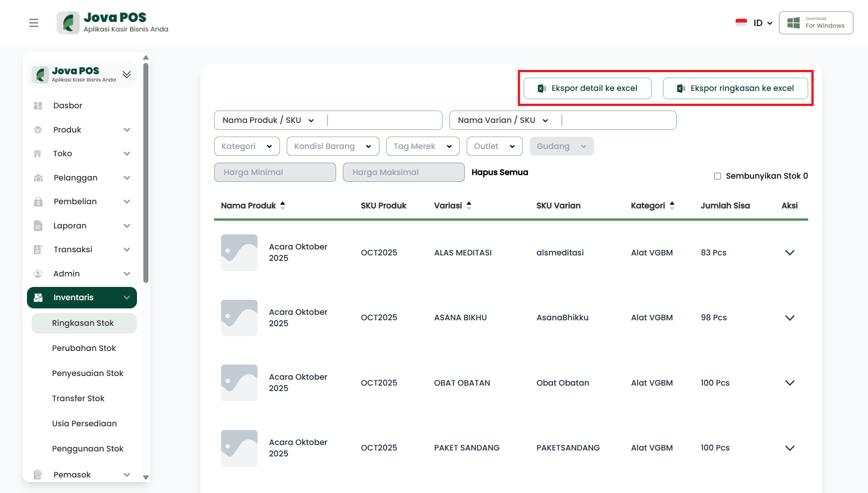The width and height of the screenshot is (868, 493).
Task: Sort by Nama Produk arrows icon
Action: pos(283,206)
